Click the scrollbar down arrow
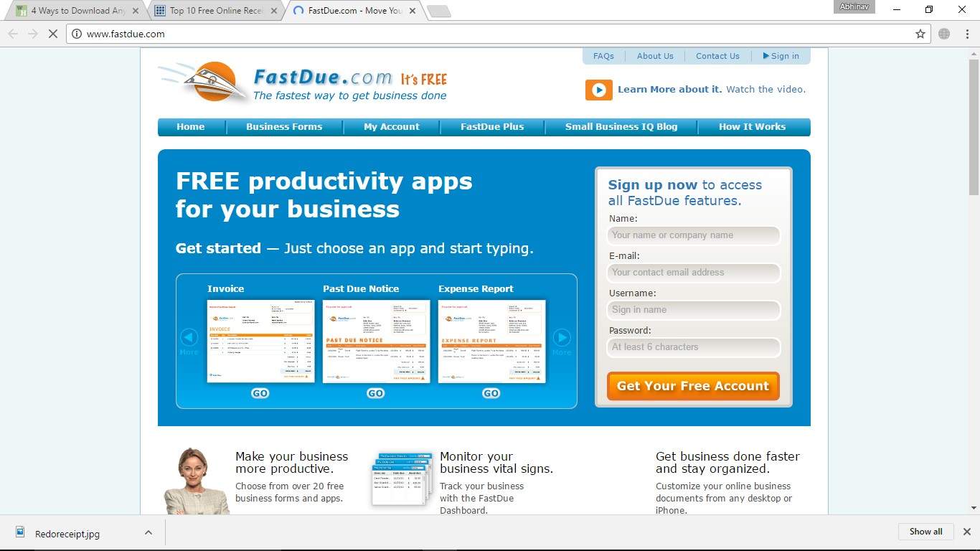The width and height of the screenshot is (980, 551). (974, 508)
